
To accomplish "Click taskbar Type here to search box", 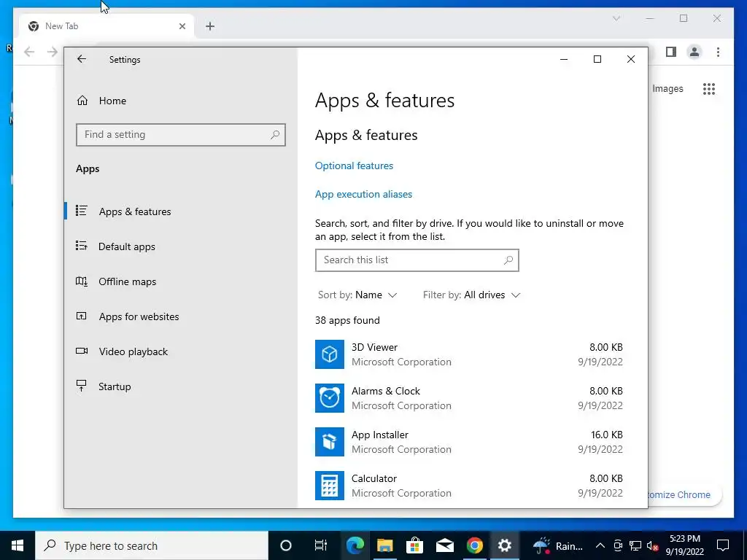I will (152, 545).
